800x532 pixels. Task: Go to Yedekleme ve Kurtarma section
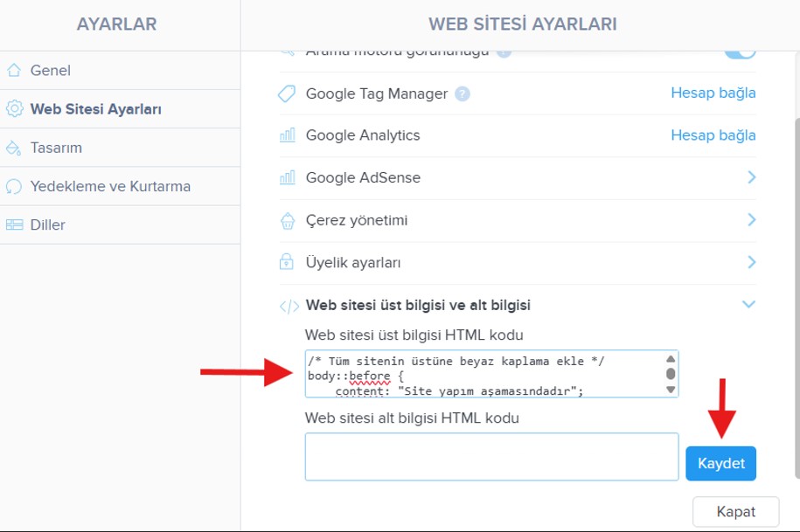pyautogui.click(x=110, y=186)
